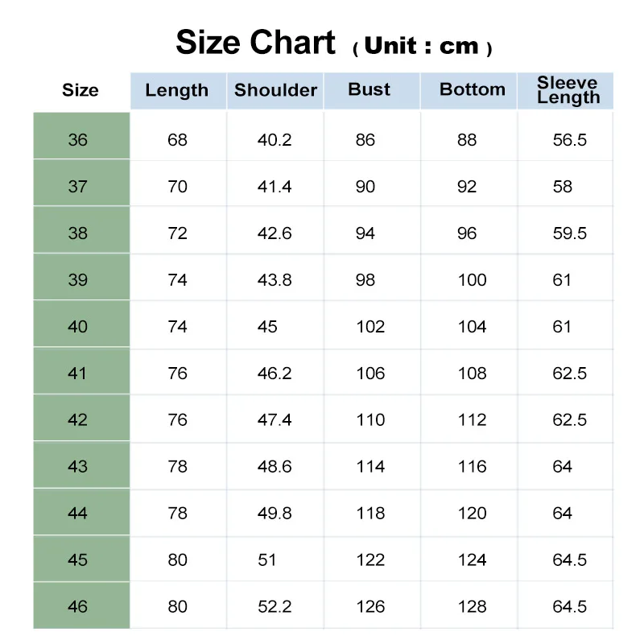Viewport: 644px width, 644px height.
Task: Select shoulder value 52.2
Action: coord(275,607)
